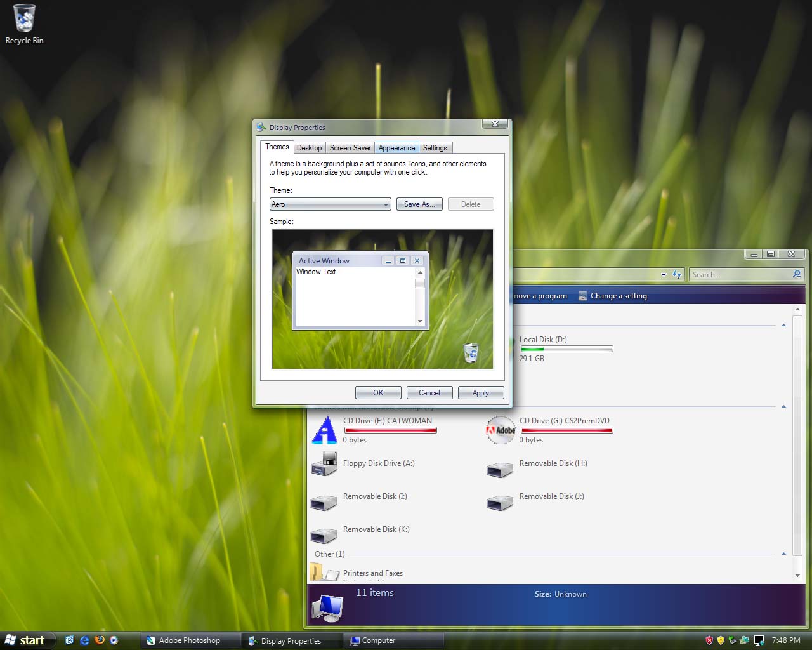
Task: Open CD Drive (G:) CS2PremDVD Adobe icon
Action: [x=501, y=430]
